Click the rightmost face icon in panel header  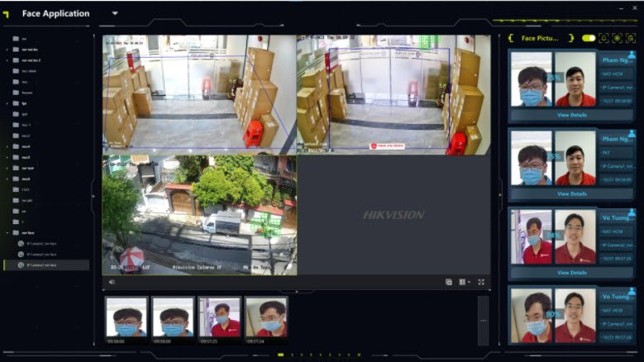[x=630, y=38]
